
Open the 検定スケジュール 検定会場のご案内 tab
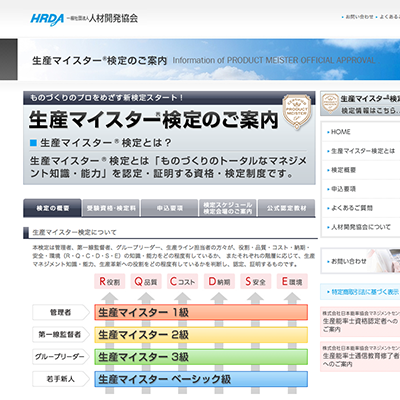point(228,208)
